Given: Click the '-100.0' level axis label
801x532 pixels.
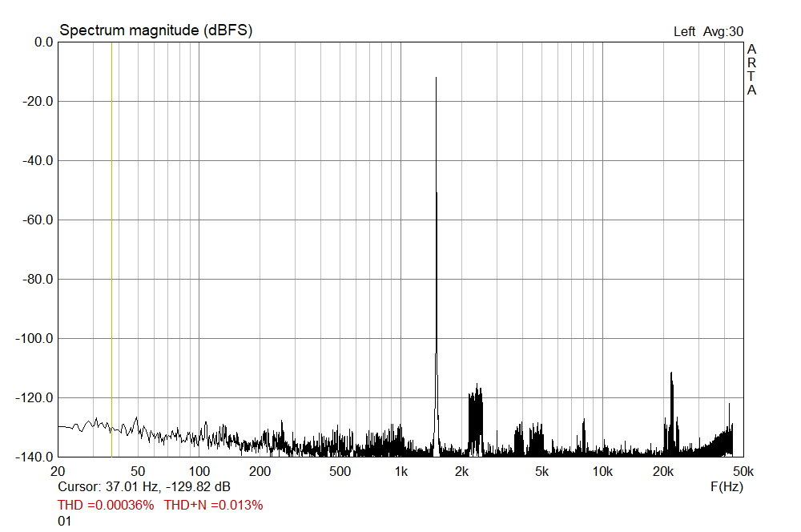Looking at the screenshot, I should pos(34,339).
